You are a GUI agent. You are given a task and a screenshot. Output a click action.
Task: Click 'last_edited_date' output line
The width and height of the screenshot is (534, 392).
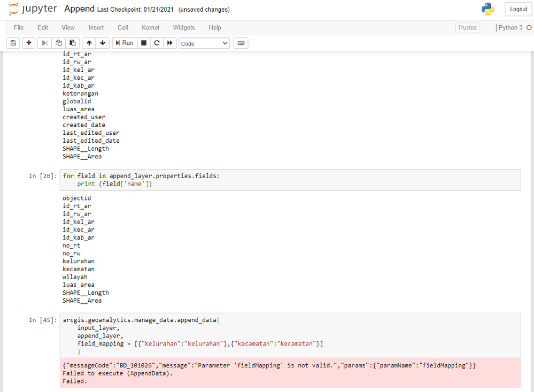[x=91, y=141]
